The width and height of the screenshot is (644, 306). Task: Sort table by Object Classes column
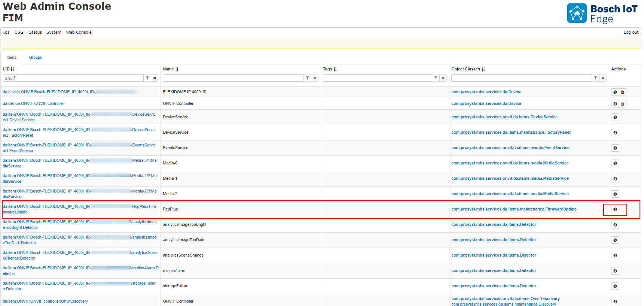(483, 69)
